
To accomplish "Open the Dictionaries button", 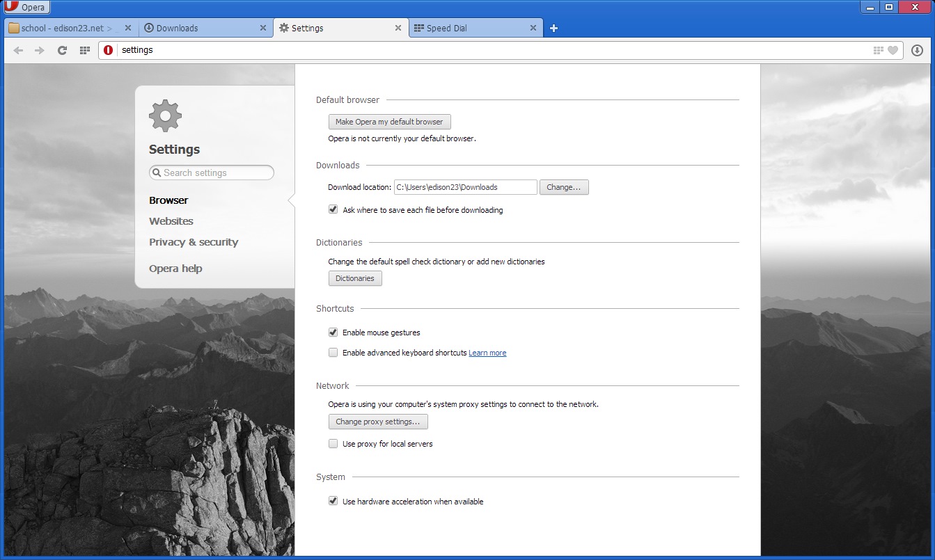I will (x=355, y=278).
